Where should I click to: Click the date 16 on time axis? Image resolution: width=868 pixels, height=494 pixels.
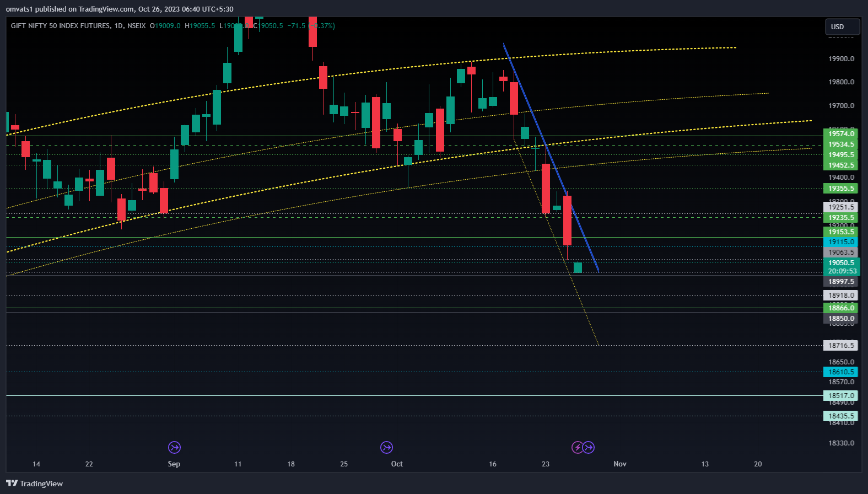[493, 464]
